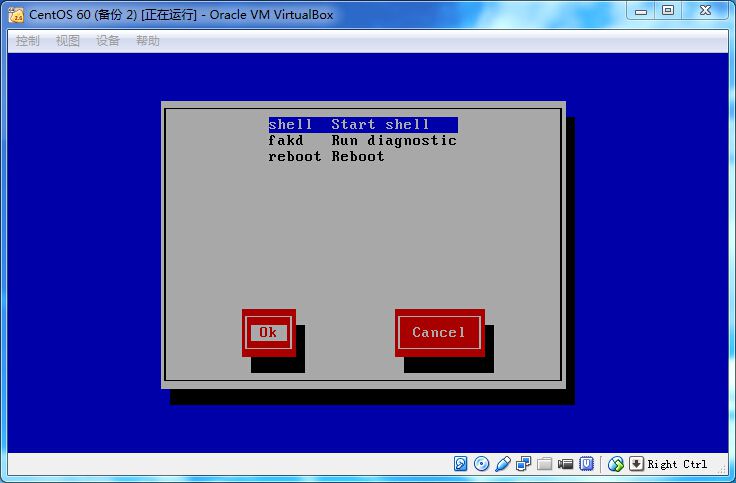Open the 控制 menu
The image size is (736, 483).
click(x=28, y=41)
